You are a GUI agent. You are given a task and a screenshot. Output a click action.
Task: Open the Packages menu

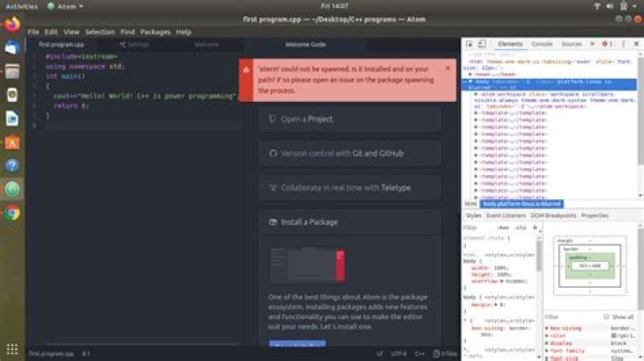(156, 32)
